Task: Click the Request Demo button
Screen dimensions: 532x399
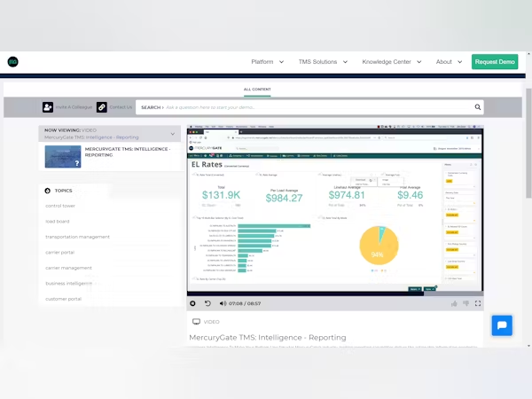Action: point(495,62)
